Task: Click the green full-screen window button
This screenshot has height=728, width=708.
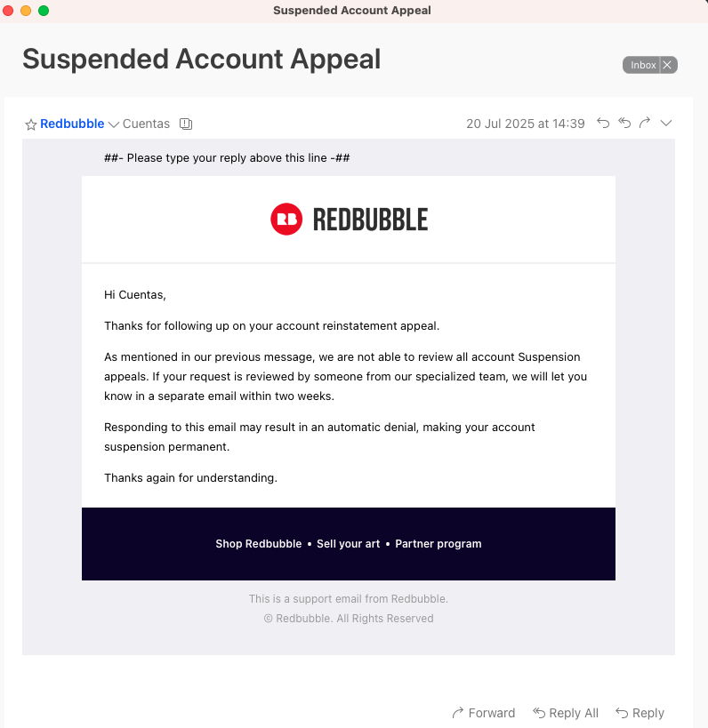Action: [44, 11]
